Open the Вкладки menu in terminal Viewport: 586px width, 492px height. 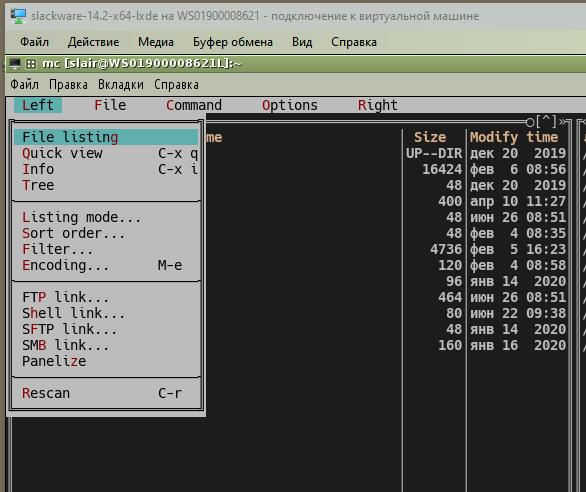121,84
